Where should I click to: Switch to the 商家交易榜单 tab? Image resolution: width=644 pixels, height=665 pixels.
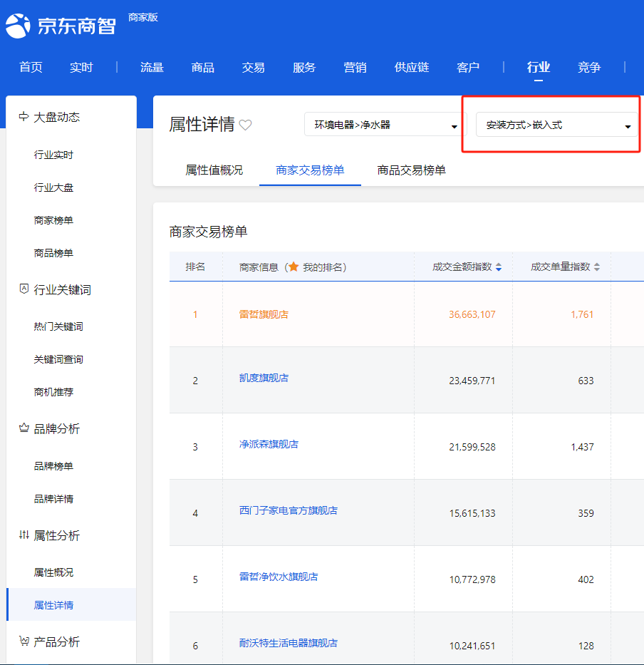pos(310,170)
